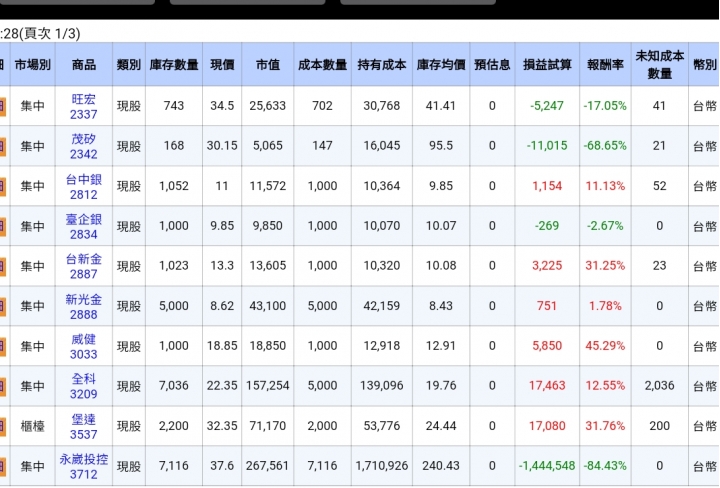Image resolution: width=720 pixels, height=488 pixels.
Task: Click the 25,633 market value cell
Action: click(x=268, y=106)
